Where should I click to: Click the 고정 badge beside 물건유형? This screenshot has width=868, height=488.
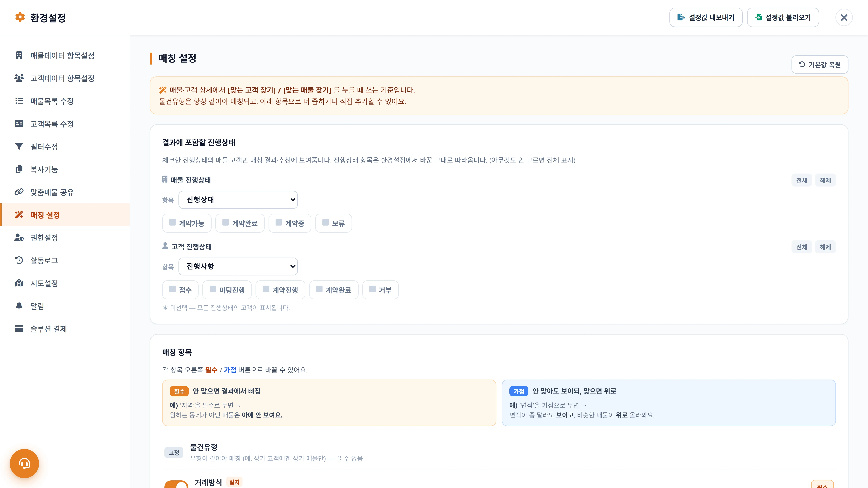[174, 452]
